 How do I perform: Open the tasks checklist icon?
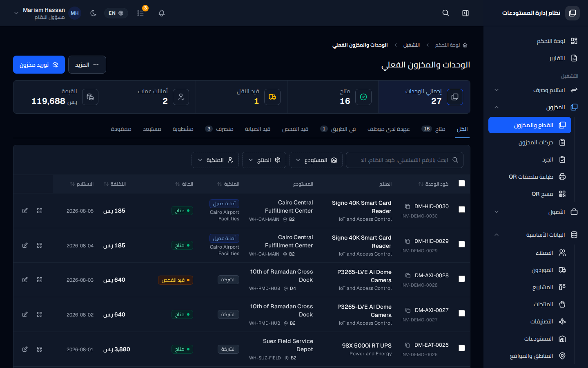[140, 13]
